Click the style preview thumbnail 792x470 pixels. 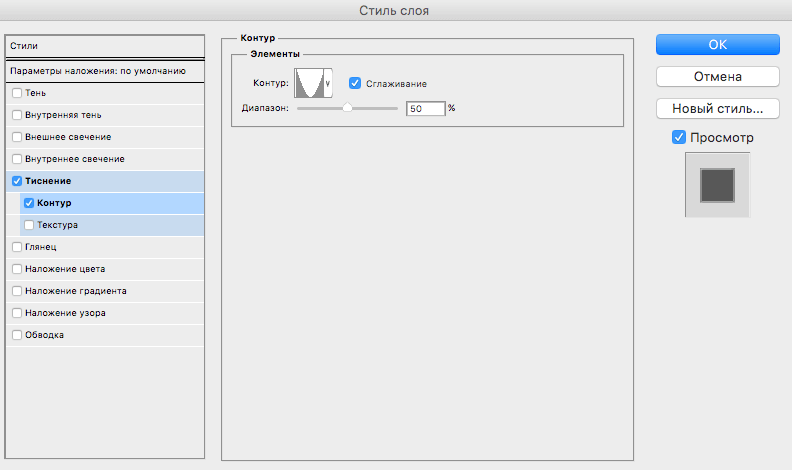point(717,185)
